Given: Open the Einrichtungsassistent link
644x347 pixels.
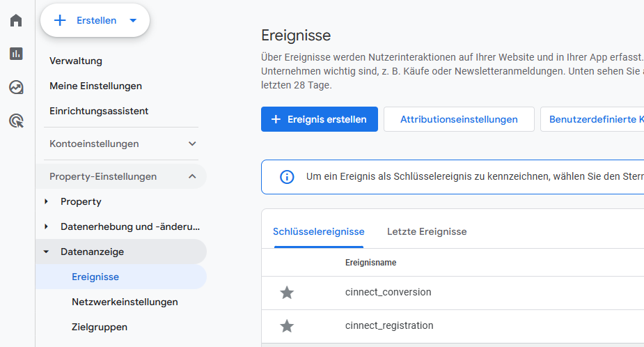Looking at the screenshot, I should 99,111.
